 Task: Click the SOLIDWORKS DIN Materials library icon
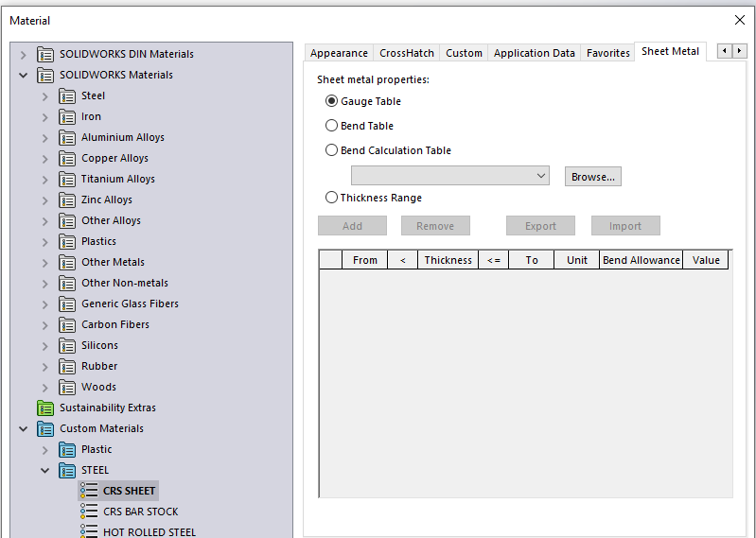click(45, 55)
